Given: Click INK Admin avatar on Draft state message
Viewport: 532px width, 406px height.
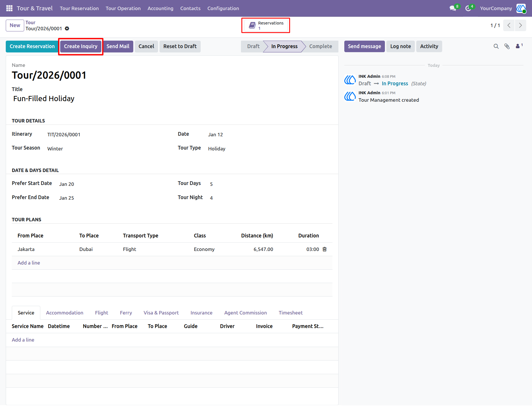Looking at the screenshot, I should tap(350, 80).
